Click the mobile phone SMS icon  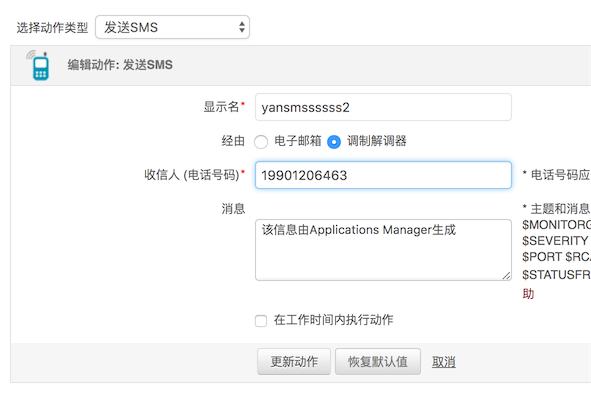pyautogui.click(x=38, y=66)
